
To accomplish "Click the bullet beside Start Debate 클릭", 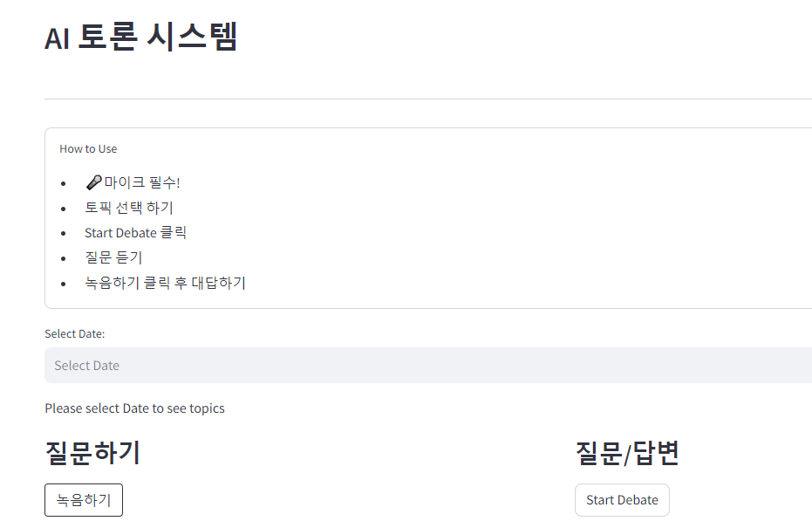I will 63,234.
